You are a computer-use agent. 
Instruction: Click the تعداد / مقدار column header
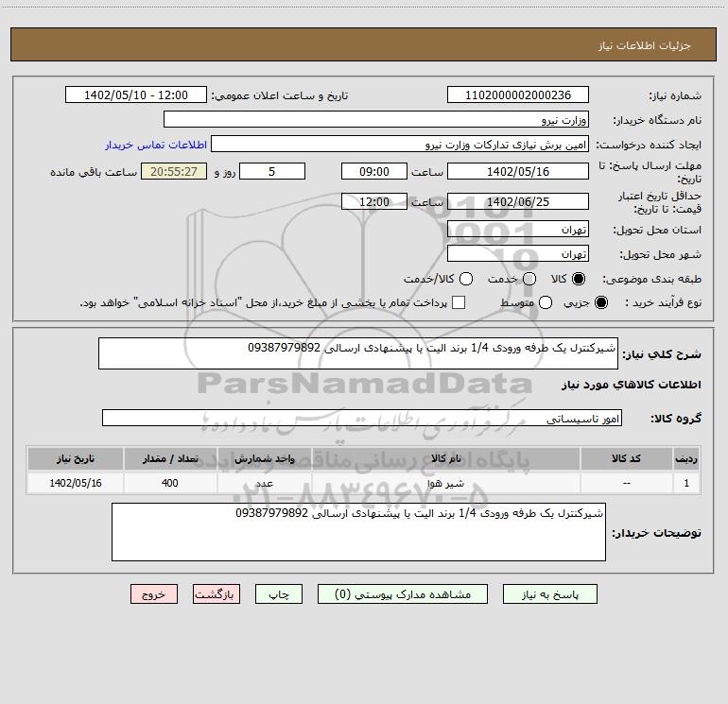(170, 458)
